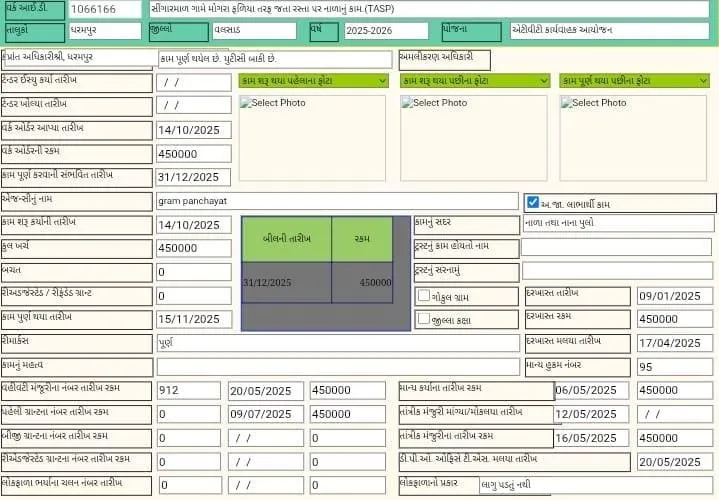The image size is (719, 500).
Task: Click the અમલીકરણ અધિકારી label box
Action: [444, 60]
